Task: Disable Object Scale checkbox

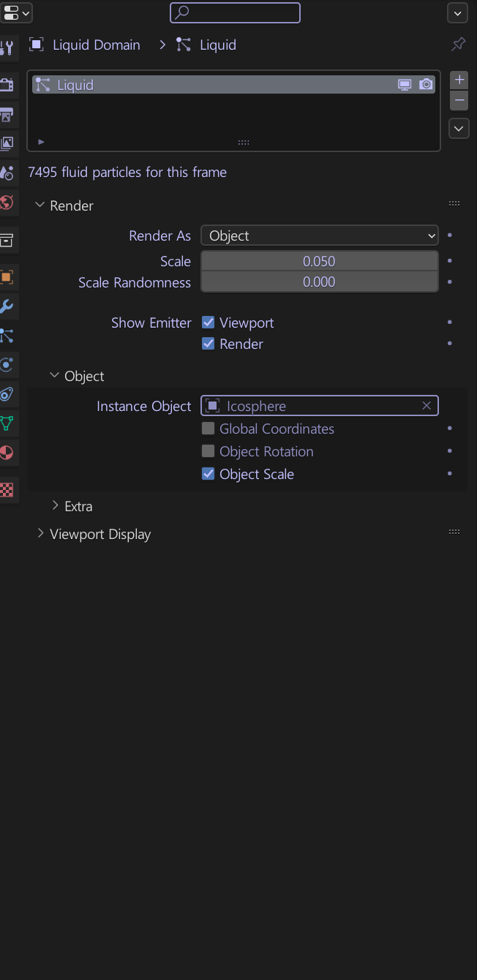Action: click(x=209, y=474)
